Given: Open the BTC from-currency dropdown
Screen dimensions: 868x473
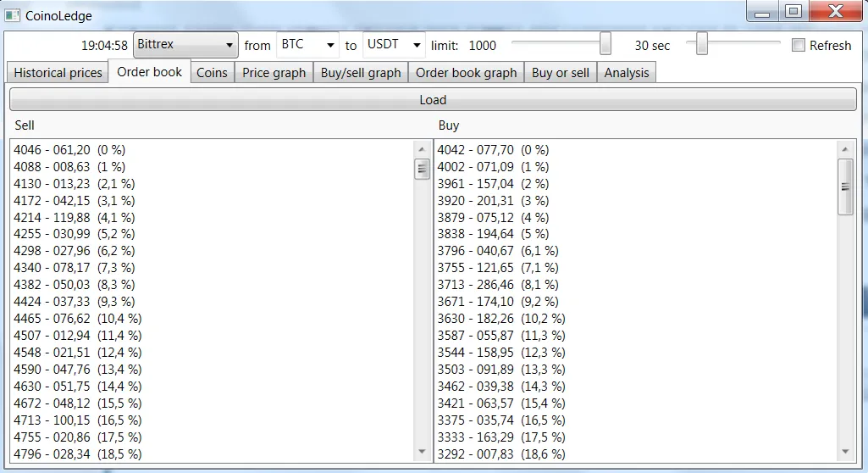Looking at the screenshot, I should pos(307,45).
